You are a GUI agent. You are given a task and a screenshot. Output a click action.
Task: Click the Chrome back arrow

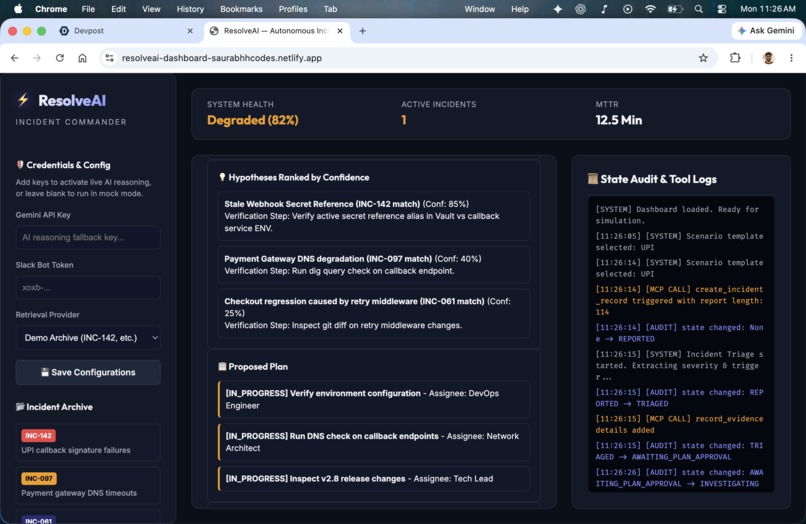(x=14, y=58)
